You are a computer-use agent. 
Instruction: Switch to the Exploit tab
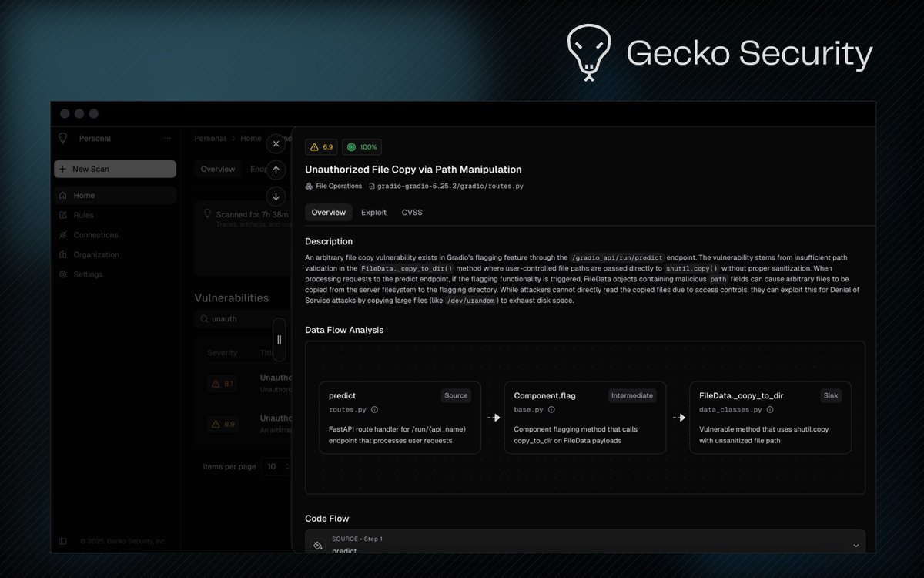[x=373, y=213]
